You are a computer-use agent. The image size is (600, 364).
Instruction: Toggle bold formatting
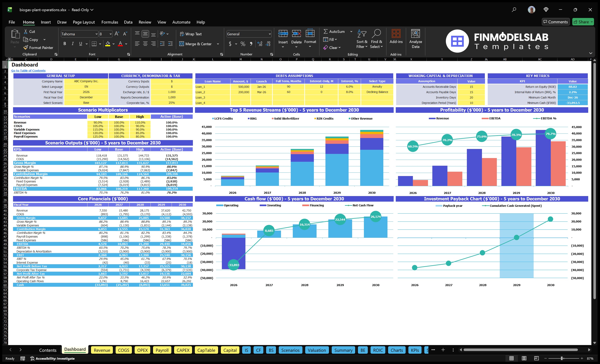tap(65, 44)
